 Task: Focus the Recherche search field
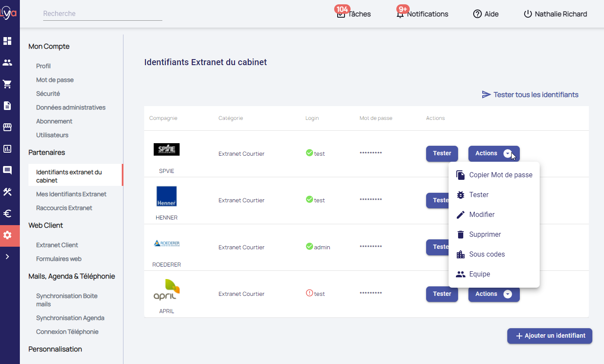pyautogui.click(x=102, y=14)
